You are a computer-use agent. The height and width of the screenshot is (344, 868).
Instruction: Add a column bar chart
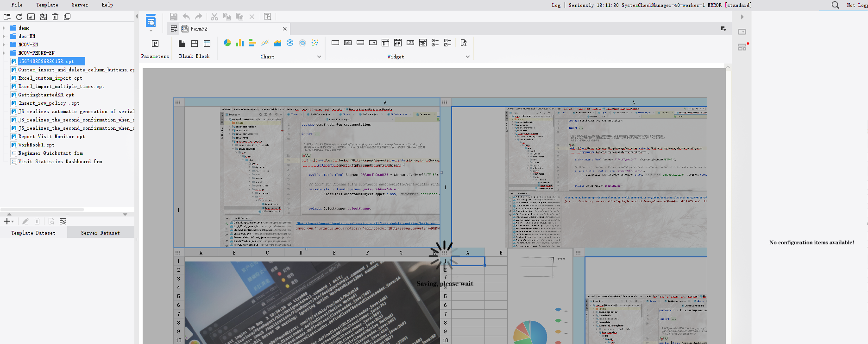[240, 43]
